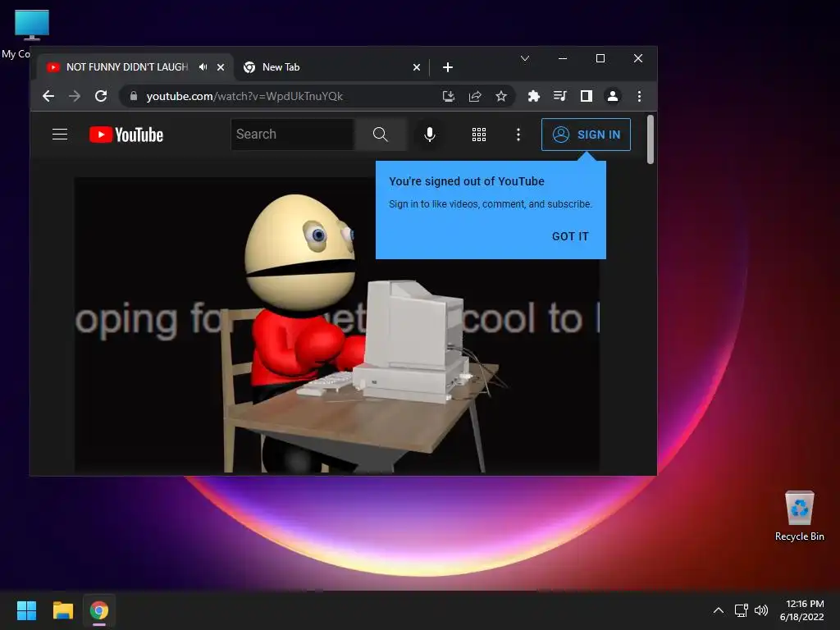840x630 pixels.
Task: Share this page via share icon
Action: point(475,96)
